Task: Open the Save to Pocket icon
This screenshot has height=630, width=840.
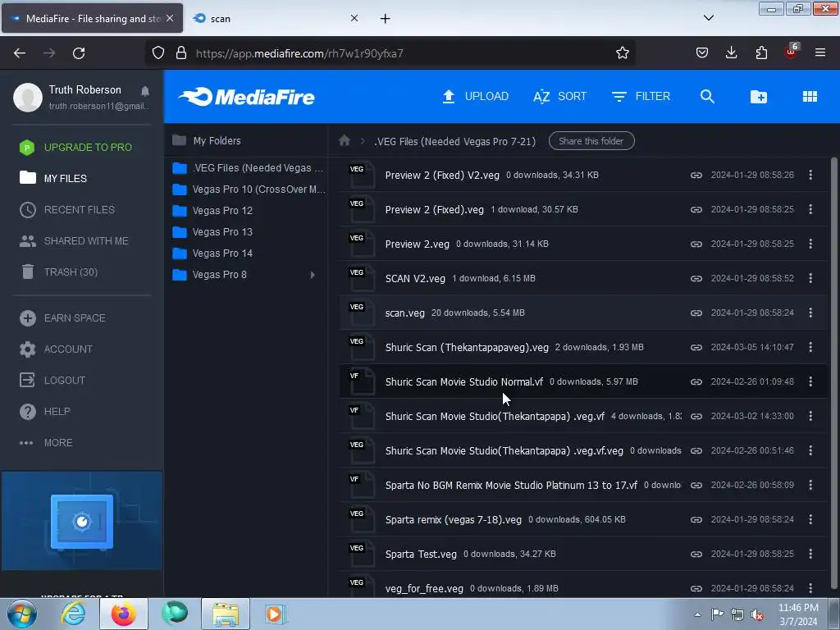Action: pos(702,52)
